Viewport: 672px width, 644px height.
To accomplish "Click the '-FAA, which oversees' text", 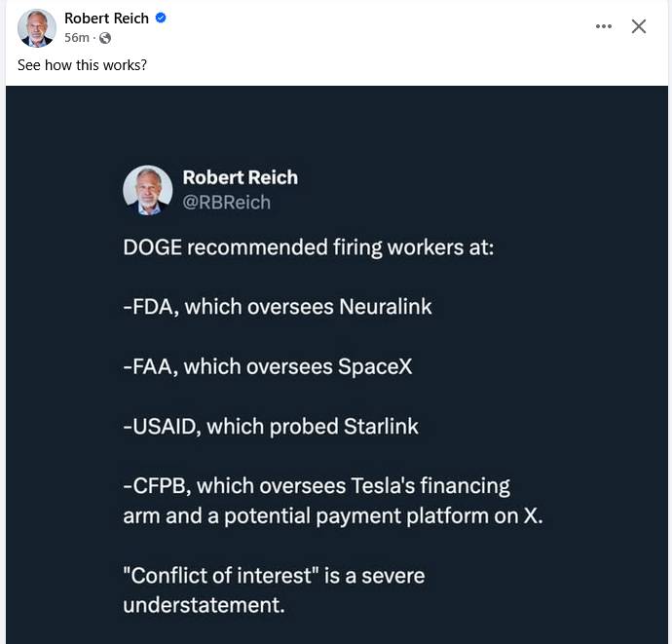I will pyautogui.click(x=228, y=366).
